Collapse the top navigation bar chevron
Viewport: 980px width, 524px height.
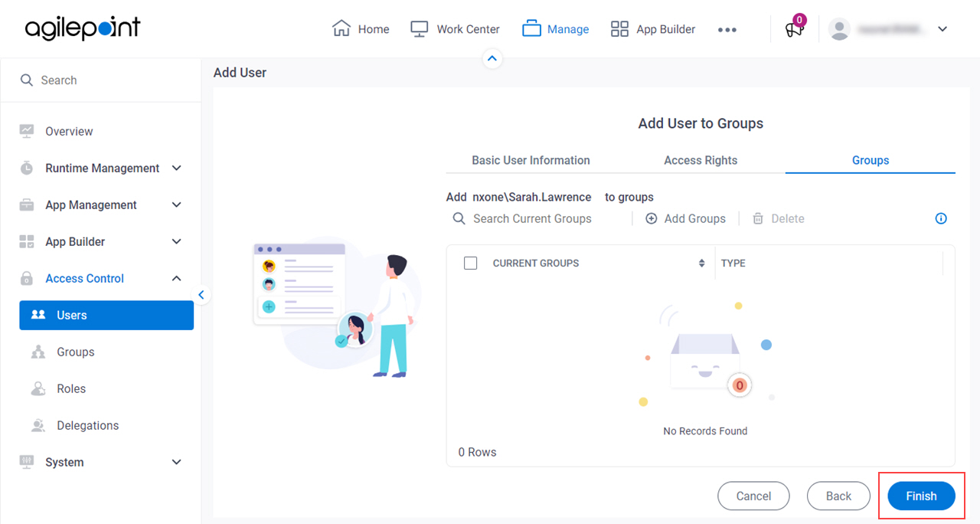pos(492,58)
